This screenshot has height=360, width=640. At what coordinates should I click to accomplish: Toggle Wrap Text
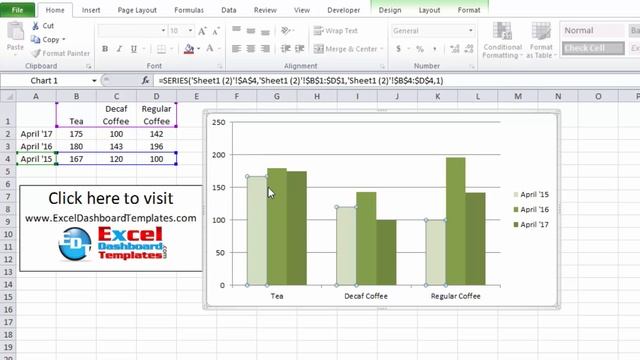(336, 31)
